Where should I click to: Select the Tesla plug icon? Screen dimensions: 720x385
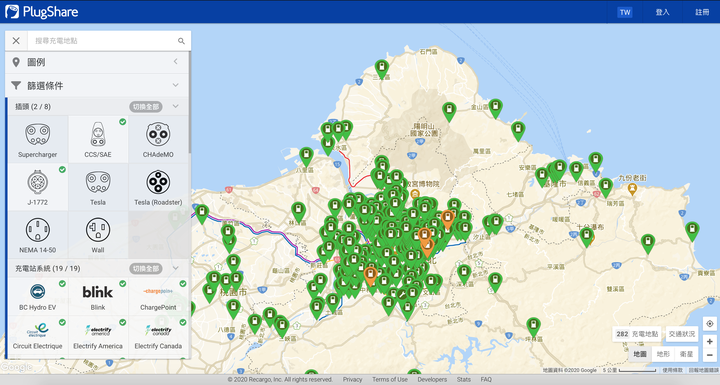98,182
